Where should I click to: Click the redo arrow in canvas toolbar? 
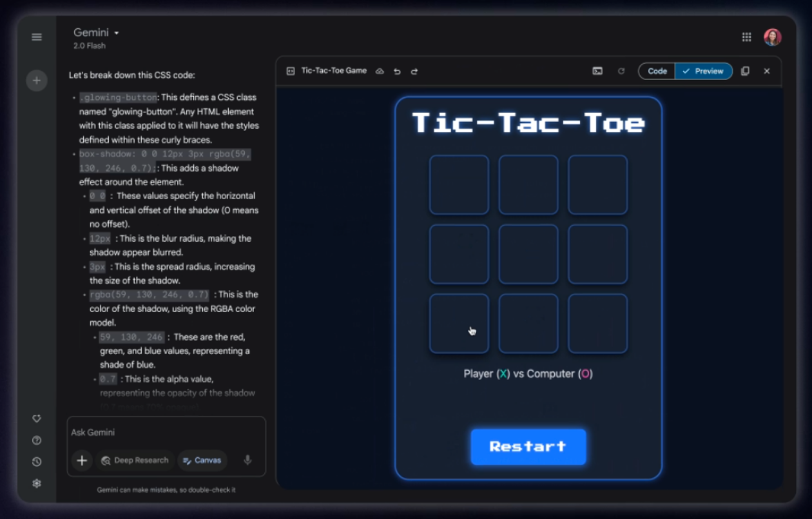[414, 72]
